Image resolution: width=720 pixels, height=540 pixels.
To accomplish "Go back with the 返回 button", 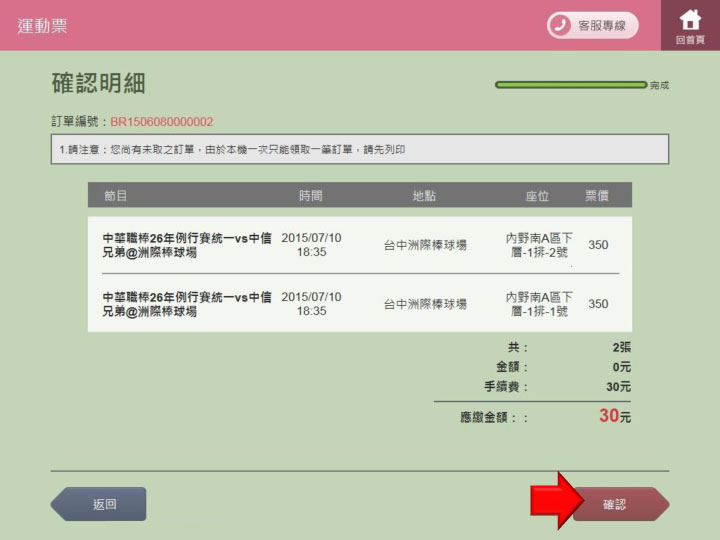I will (x=98, y=504).
